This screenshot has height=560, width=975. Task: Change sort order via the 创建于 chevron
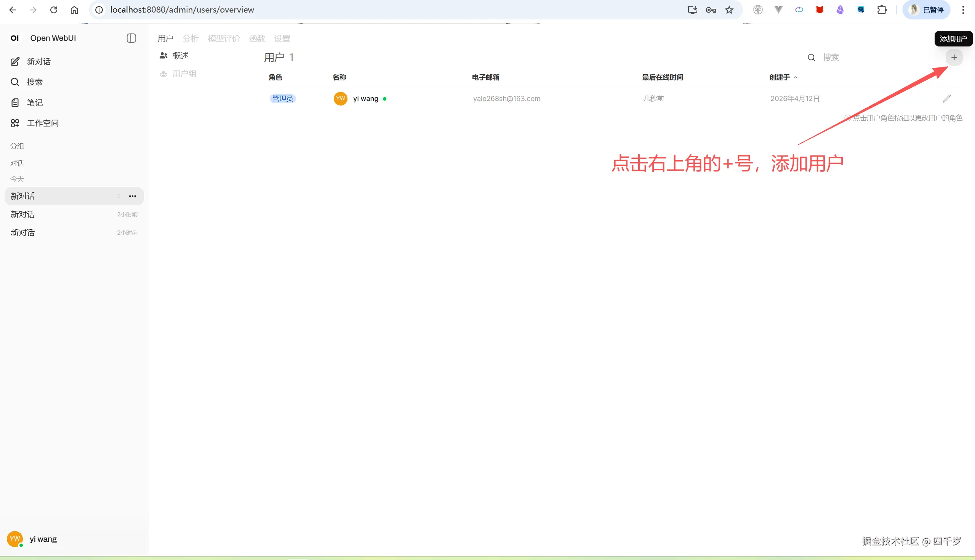point(796,77)
